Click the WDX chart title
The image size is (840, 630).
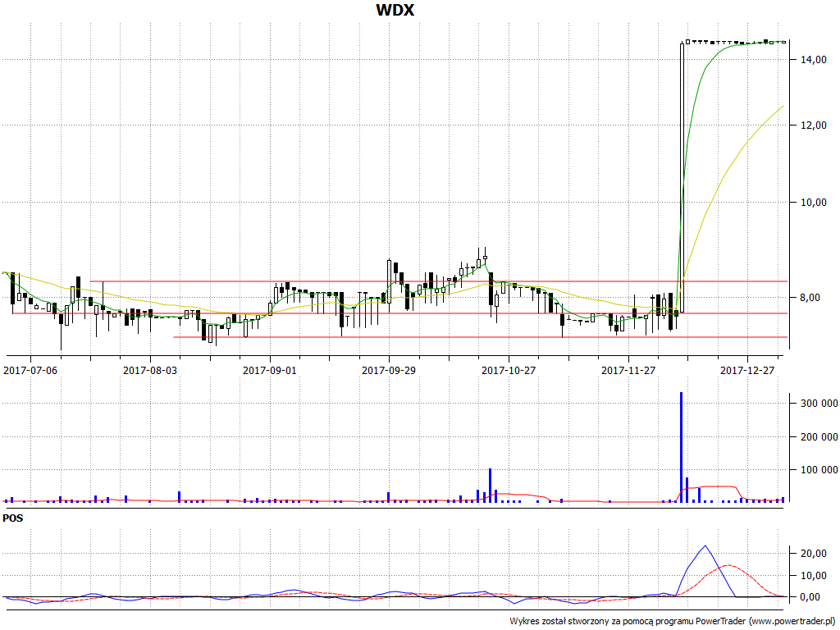pos(395,10)
